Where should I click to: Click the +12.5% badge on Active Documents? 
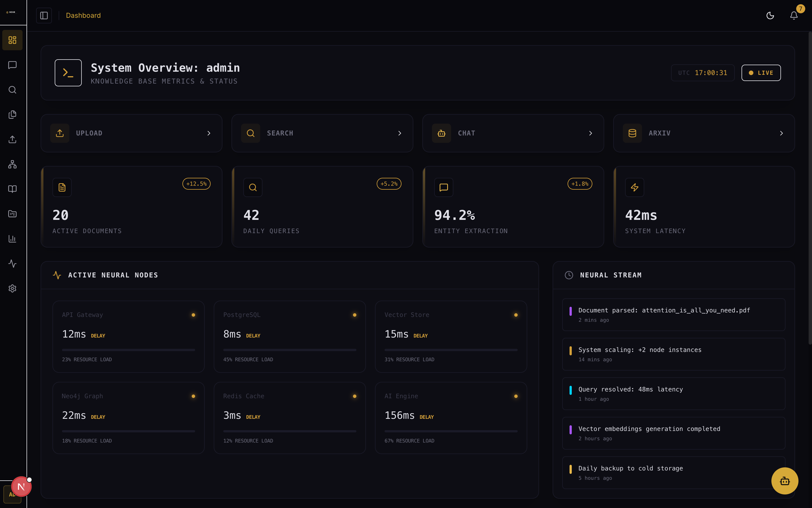197,184
